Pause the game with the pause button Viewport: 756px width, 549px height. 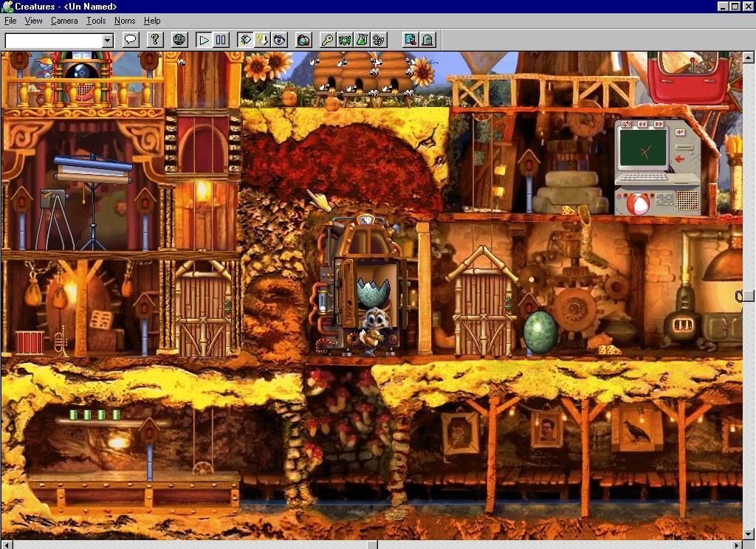coord(221,40)
